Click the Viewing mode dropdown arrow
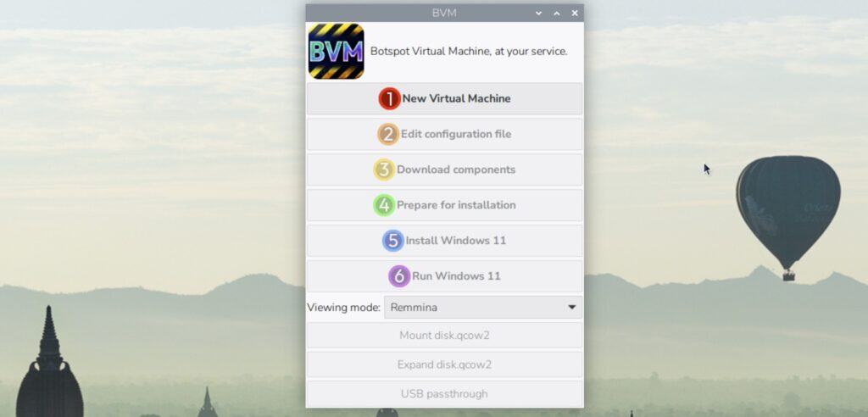Image resolution: width=868 pixels, height=417 pixels. pyautogui.click(x=572, y=307)
